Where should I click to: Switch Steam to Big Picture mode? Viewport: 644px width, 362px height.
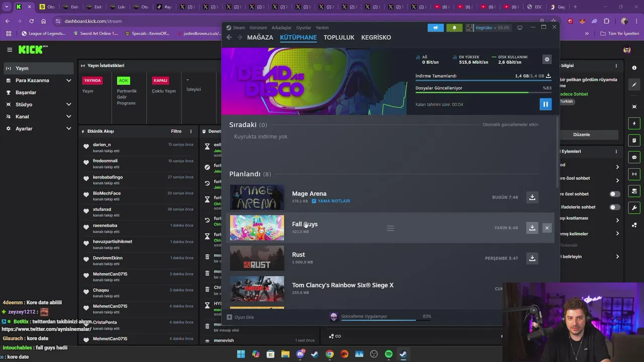520,28
